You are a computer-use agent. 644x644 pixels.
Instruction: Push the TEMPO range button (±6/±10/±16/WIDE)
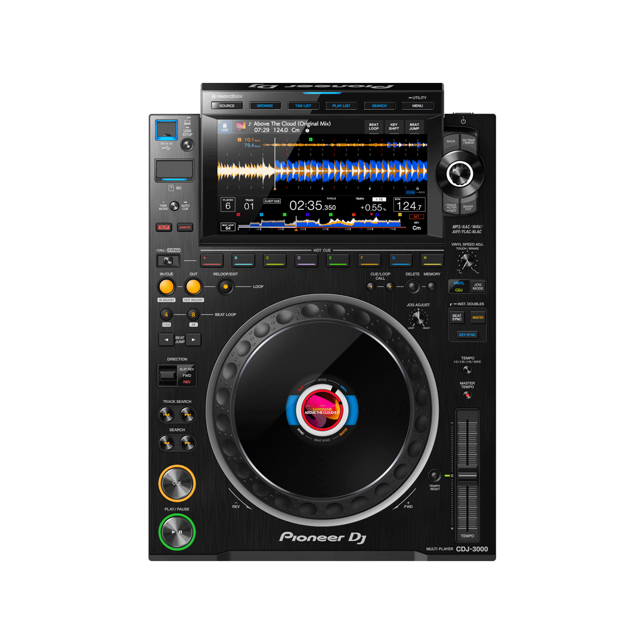tap(467, 370)
